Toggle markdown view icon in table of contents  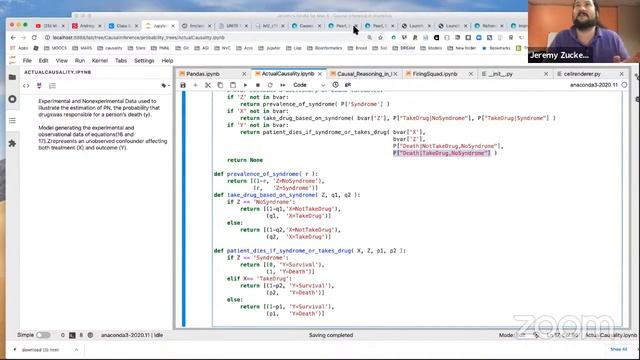[x=39, y=86]
